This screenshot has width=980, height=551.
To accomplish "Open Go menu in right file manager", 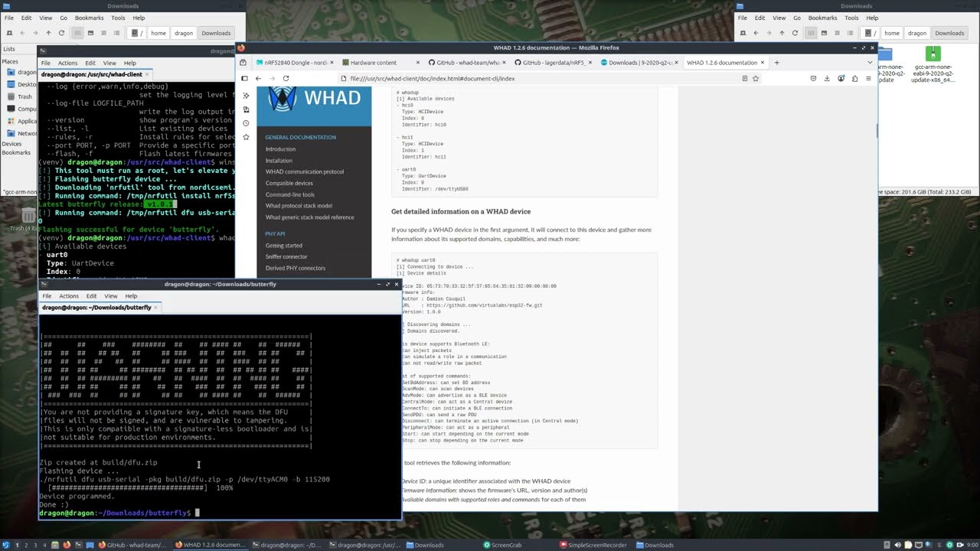I will (796, 18).
